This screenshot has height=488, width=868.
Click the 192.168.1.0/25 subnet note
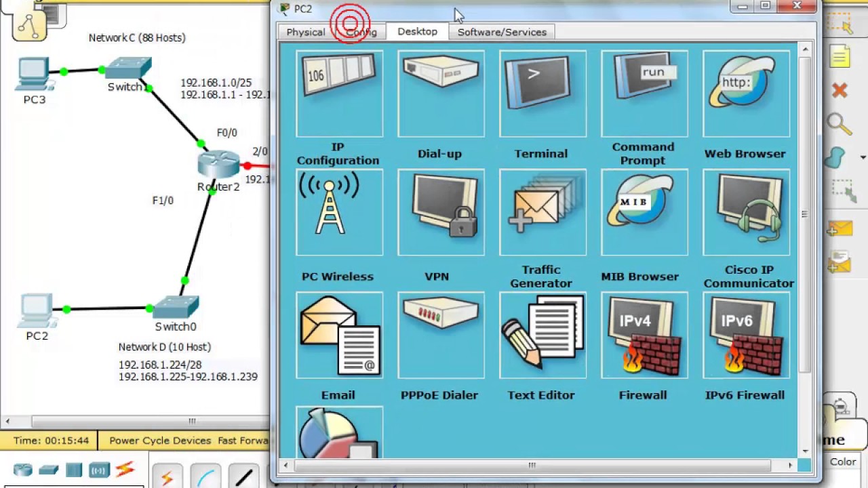[216, 83]
